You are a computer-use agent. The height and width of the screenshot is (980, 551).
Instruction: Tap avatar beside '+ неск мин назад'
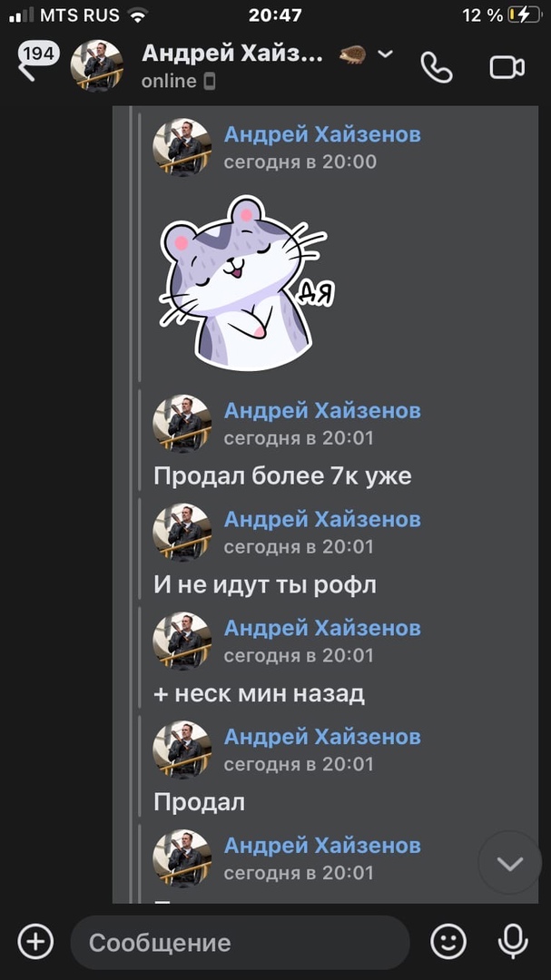coord(182,641)
